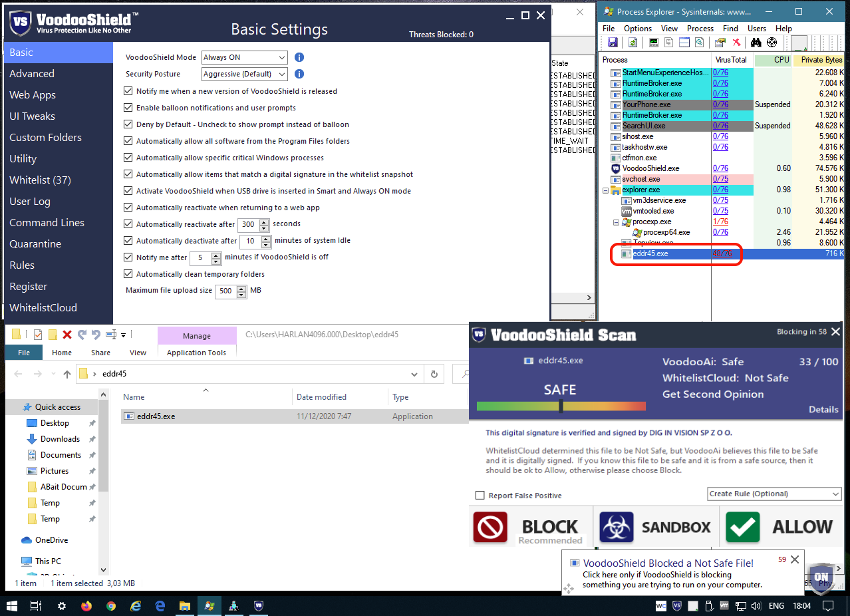Viewport: 850px width, 616px height.
Task: Open the Security Posture dropdown
Action: click(245, 74)
